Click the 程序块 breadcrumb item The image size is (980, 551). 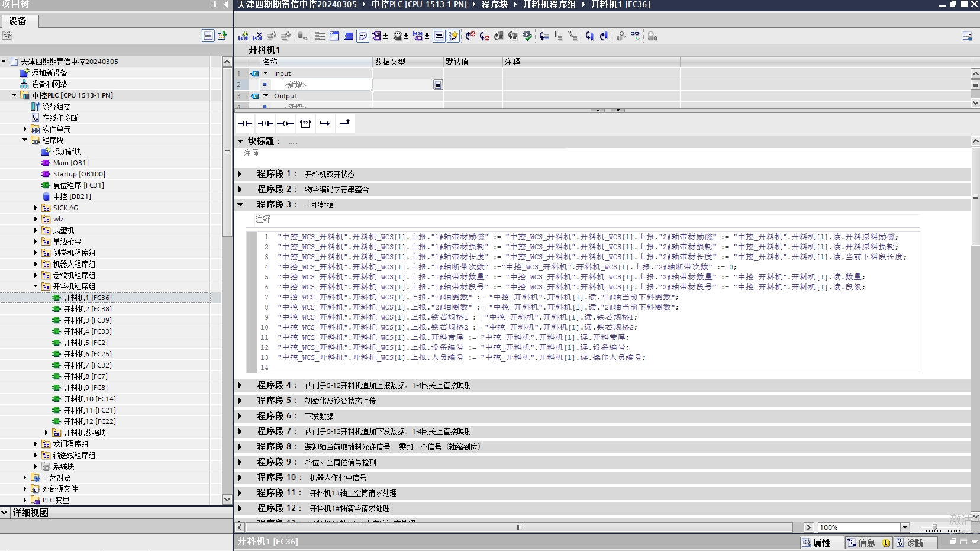point(495,4)
